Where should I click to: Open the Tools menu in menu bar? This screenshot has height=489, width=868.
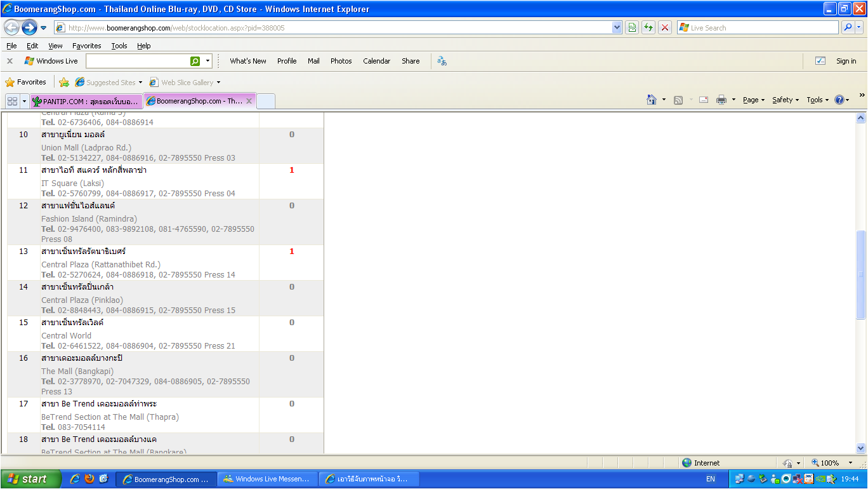tap(119, 46)
